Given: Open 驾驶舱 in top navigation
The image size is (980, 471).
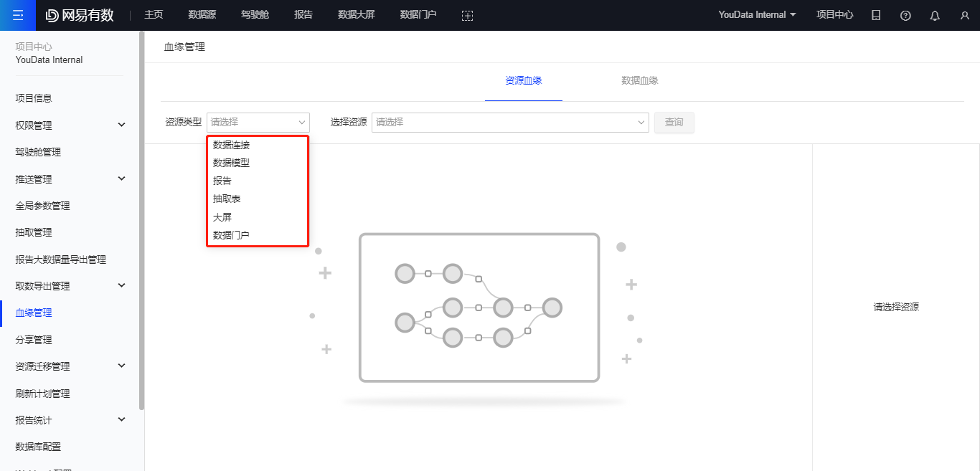Looking at the screenshot, I should tap(255, 15).
